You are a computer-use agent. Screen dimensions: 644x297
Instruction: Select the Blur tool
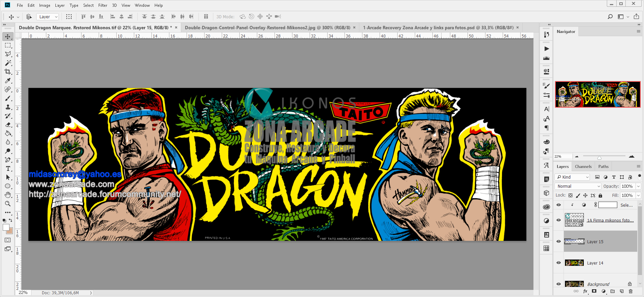coord(8,142)
